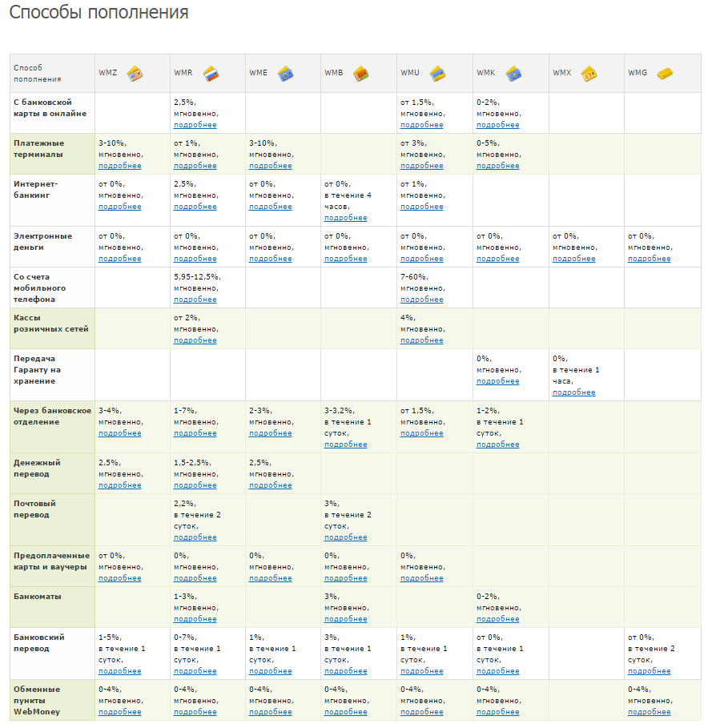Click the '5,95-12,5%' commission value
The image size is (708, 728).
(x=197, y=277)
